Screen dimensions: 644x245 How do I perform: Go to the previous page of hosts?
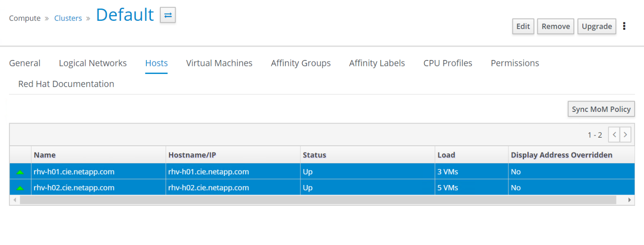coord(614,134)
